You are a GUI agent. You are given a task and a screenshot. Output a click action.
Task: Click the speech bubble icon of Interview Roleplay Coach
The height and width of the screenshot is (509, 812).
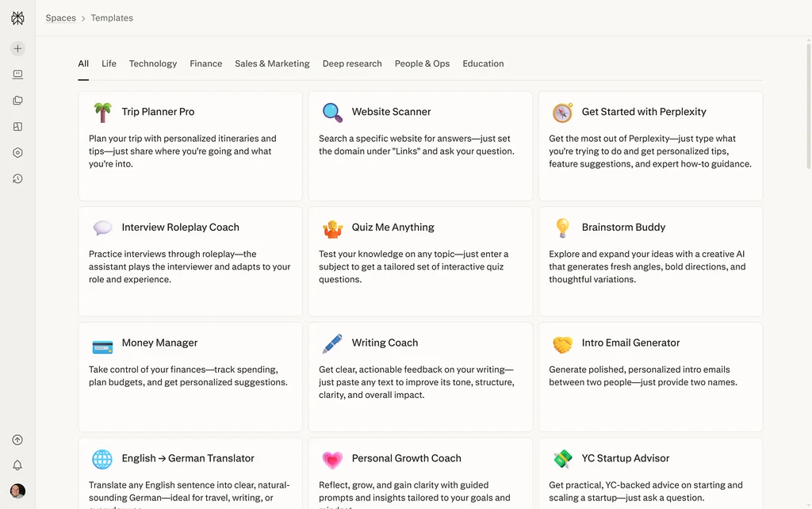click(102, 228)
